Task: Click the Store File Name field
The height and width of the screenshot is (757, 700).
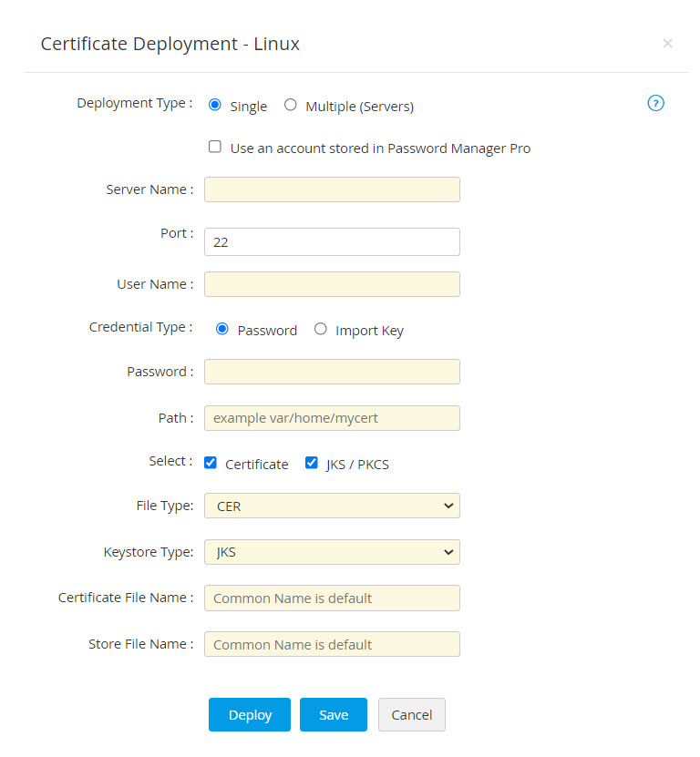Action: click(332, 644)
